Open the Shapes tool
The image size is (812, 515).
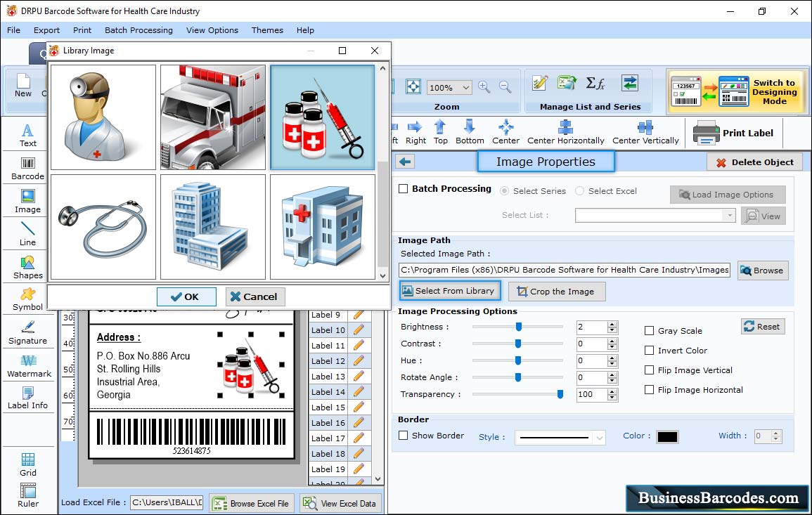[x=27, y=267]
